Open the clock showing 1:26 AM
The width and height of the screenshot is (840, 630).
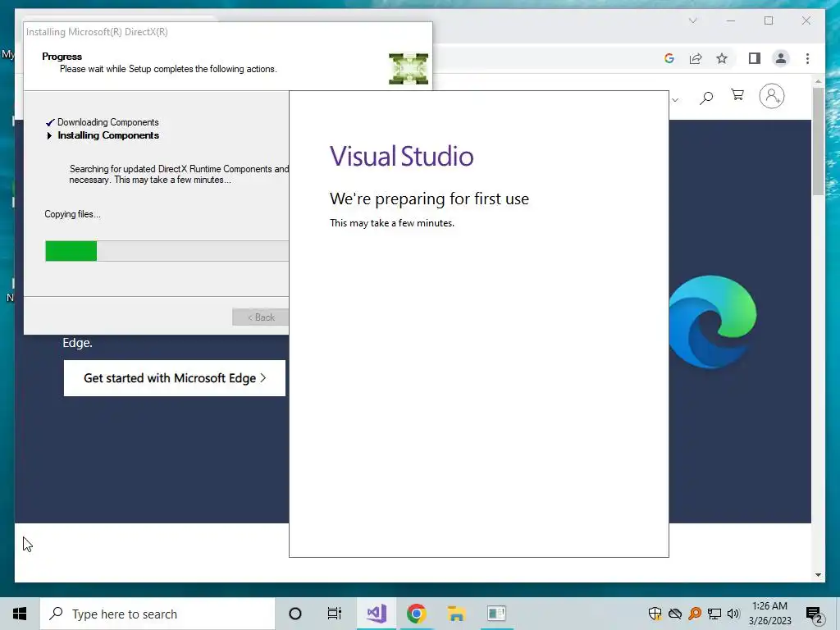769,614
